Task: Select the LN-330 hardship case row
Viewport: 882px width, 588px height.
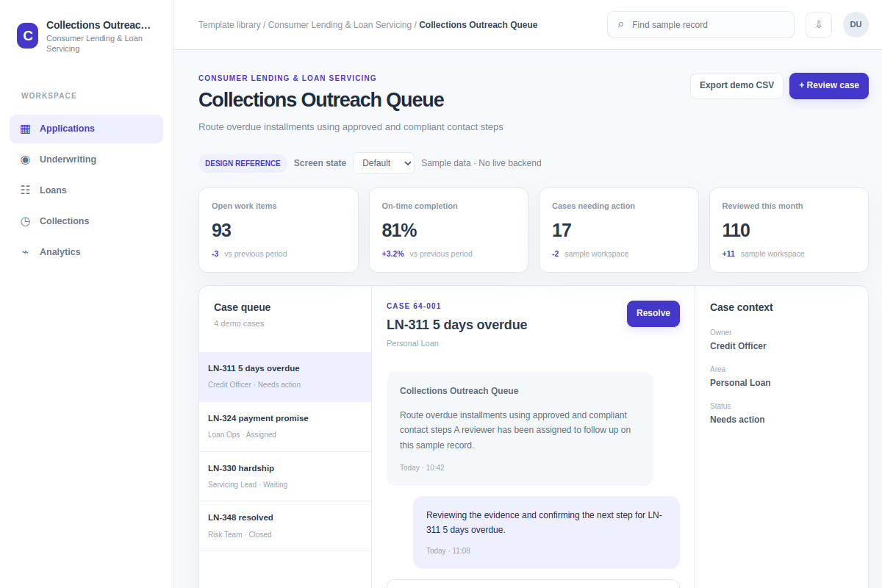Action: pos(285,476)
